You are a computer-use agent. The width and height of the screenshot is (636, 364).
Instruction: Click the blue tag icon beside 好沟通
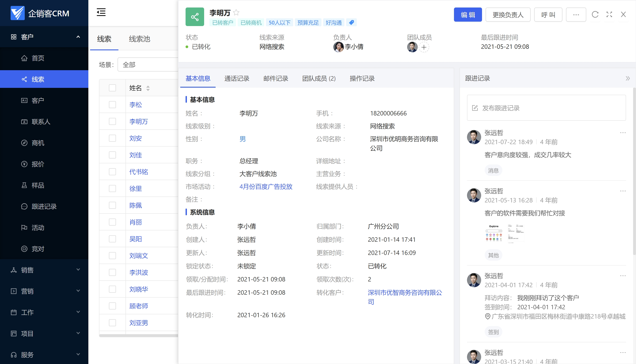click(351, 23)
